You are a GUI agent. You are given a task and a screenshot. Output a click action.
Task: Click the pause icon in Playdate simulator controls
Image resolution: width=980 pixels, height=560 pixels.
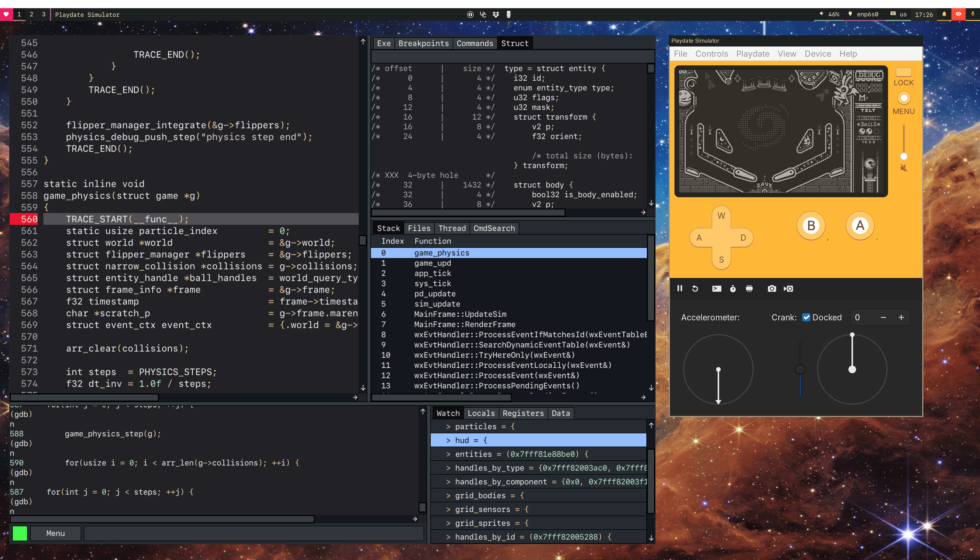(679, 288)
